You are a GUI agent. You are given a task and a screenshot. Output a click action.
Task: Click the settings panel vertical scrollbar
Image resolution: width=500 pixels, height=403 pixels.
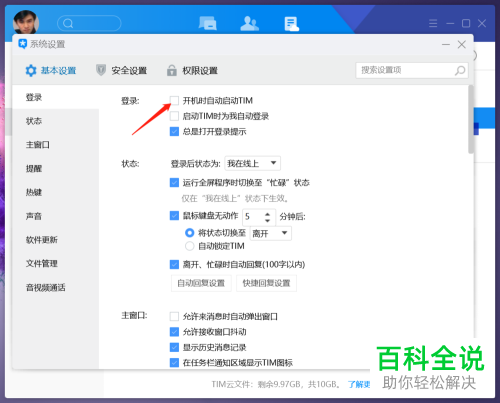pyautogui.click(x=471, y=119)
